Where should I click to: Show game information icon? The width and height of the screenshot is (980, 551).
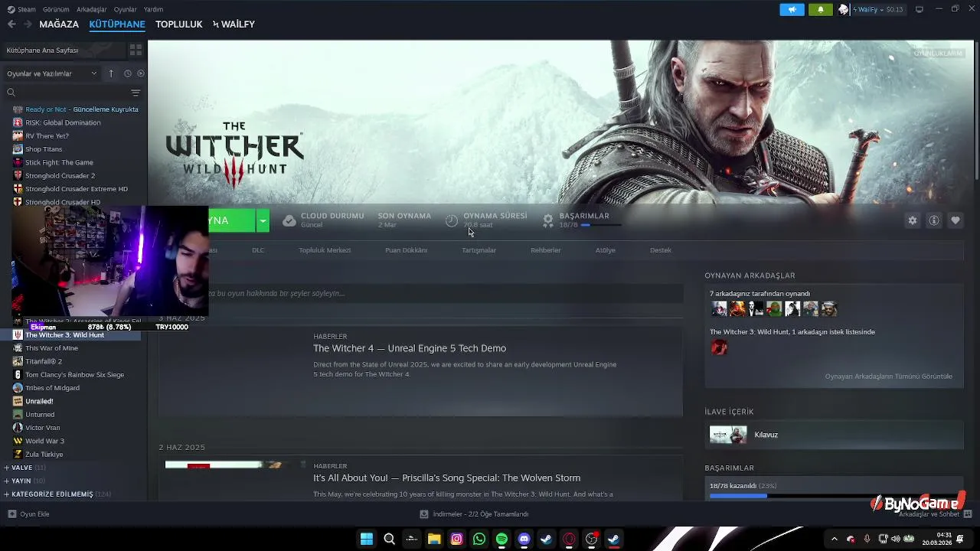(x=934, y=220)
